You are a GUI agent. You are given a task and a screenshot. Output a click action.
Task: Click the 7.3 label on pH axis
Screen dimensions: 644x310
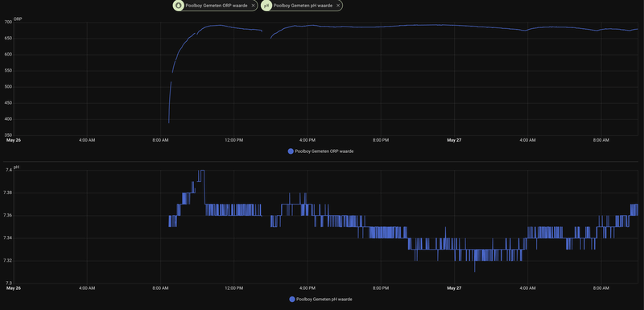pyautogui.click(x=9, y=283)
